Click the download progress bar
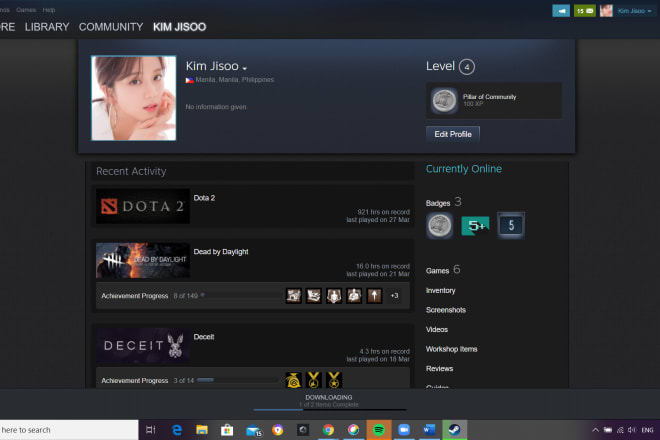 [x=330, y=409]
